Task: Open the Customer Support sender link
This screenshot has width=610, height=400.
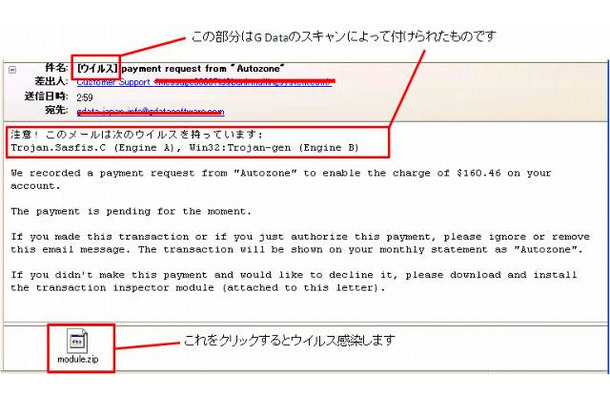Action: tap(113, 82)
